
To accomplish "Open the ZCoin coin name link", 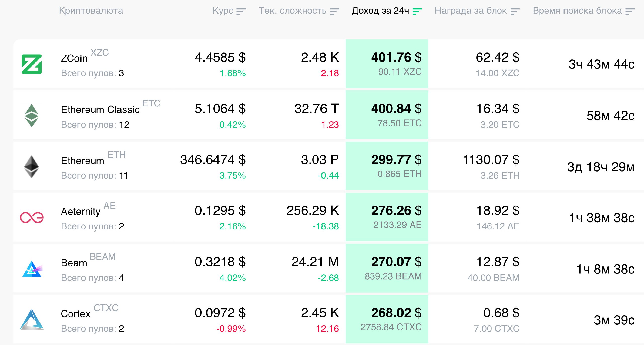I will pos(74,58).
